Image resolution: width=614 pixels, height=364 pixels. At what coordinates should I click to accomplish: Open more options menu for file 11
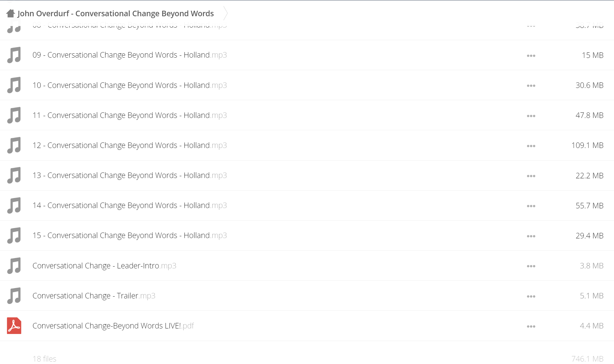click(531, 116)
